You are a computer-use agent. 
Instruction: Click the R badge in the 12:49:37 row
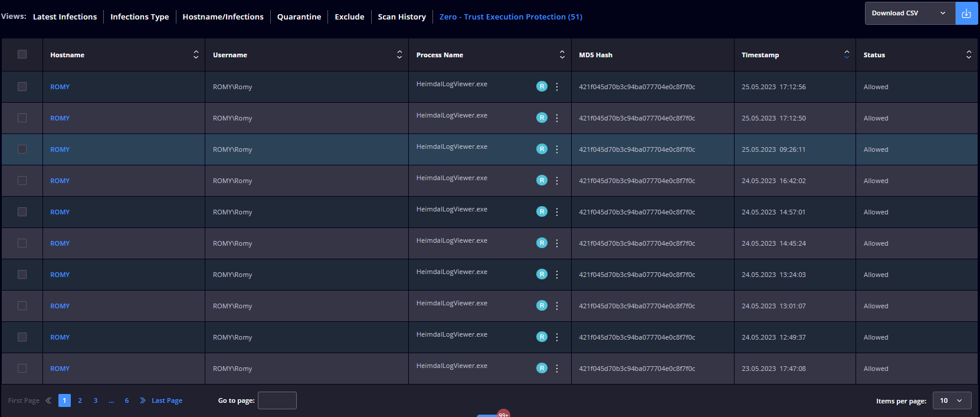pos(542,337)
